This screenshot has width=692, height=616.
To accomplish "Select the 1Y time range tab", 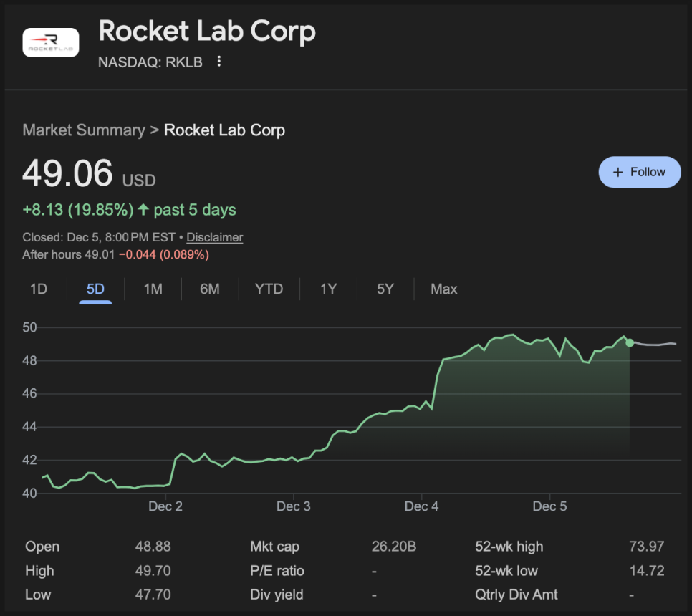I will click(x=328, y=289).
